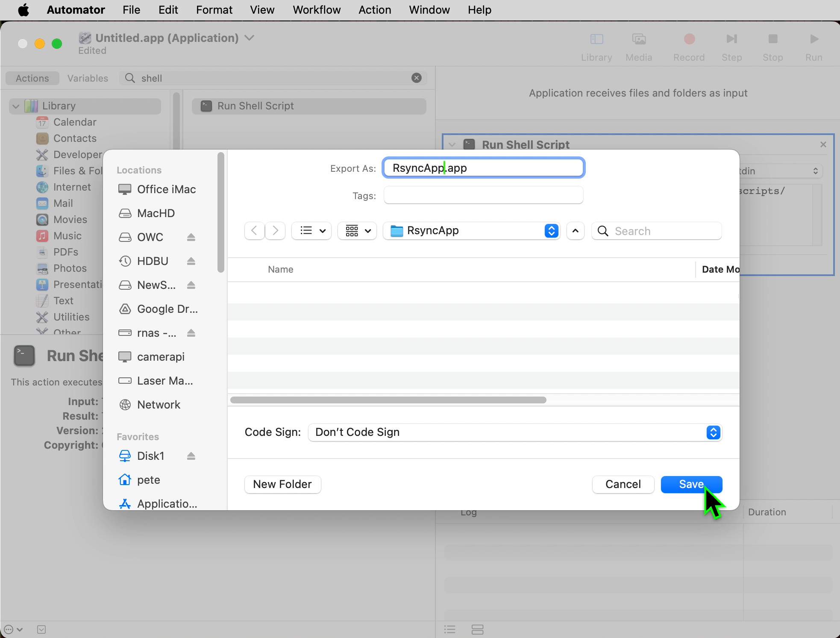Click the horizontal scrollbar in file list
The image size is (840, 638).
(x=388, y=400)
